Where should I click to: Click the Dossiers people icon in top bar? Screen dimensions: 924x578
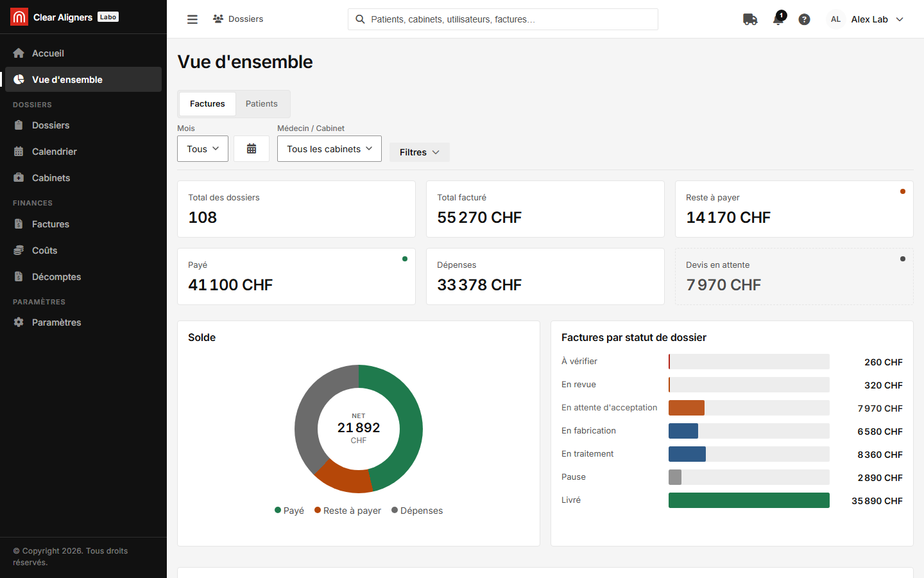(218, 19)
